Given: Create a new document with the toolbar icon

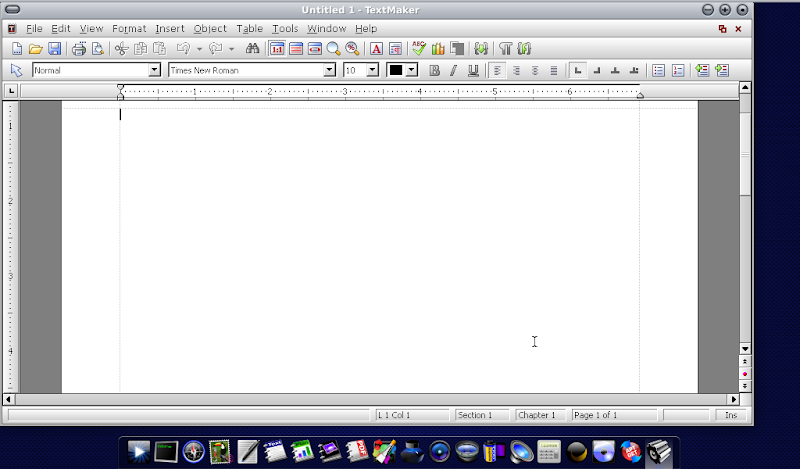Looking at the screenshot, I should tap(17, 49).
